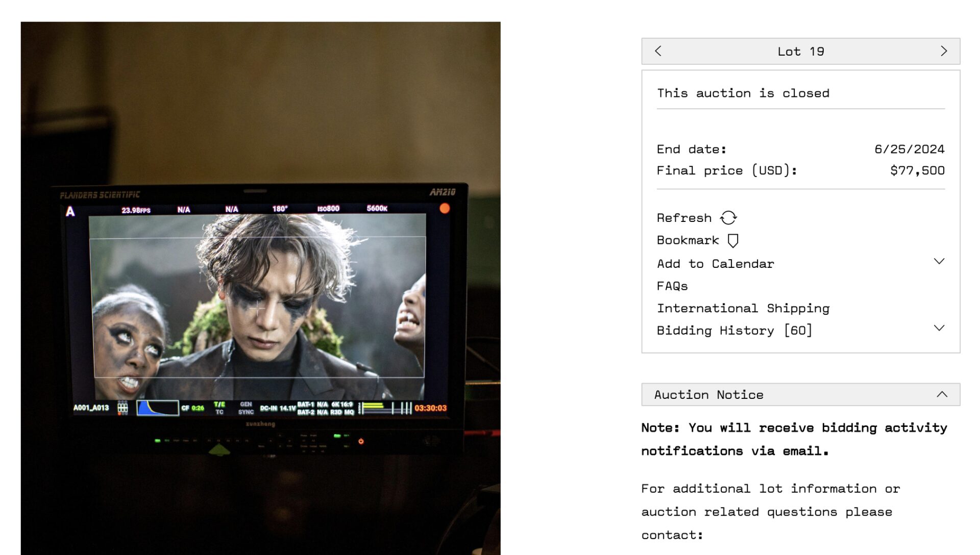980x555 pixels.
Task: Open the FAQs page
Action: click(672, 286)
